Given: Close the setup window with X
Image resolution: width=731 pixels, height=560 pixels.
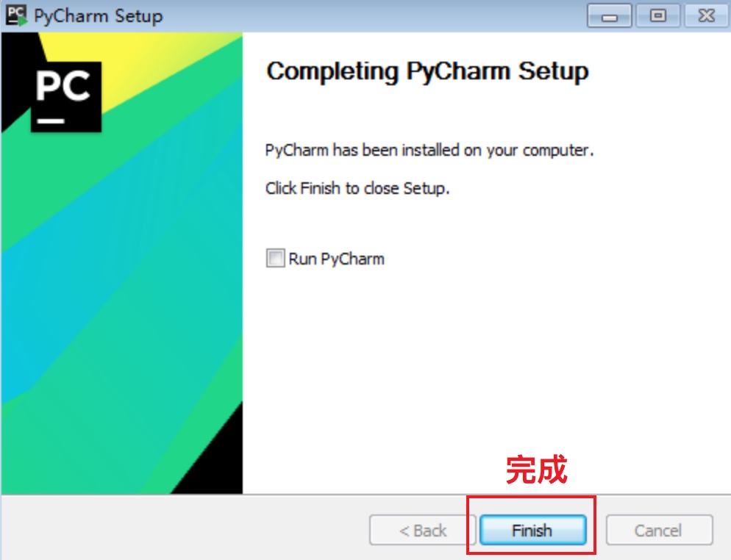Looking at the screenshot, I should click(706, 16).
